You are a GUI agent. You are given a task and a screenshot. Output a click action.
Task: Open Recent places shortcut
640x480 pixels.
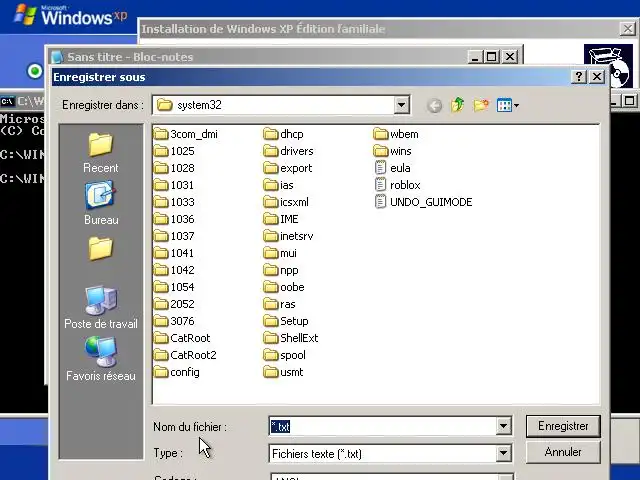[101, 153]
